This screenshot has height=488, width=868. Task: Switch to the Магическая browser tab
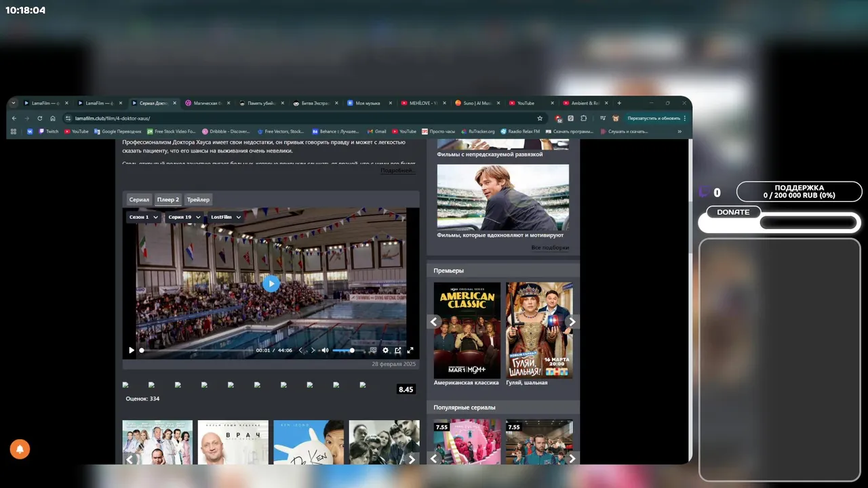point(207,103)
